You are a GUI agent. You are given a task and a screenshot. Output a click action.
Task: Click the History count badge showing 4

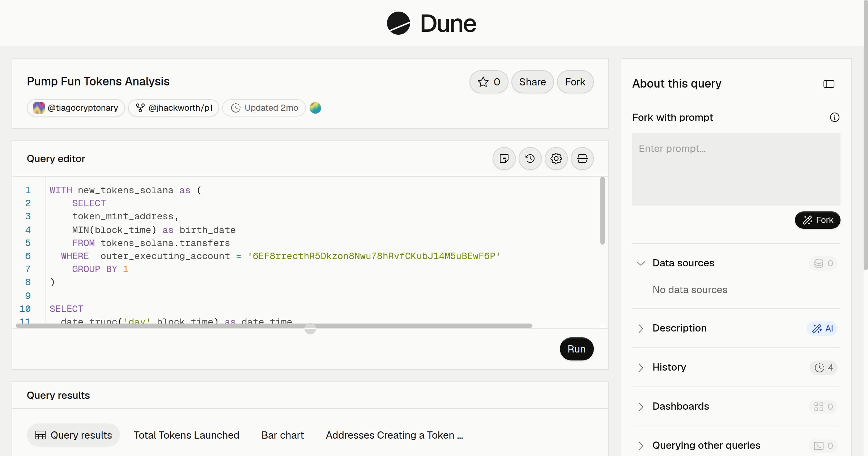coord(824,367)
